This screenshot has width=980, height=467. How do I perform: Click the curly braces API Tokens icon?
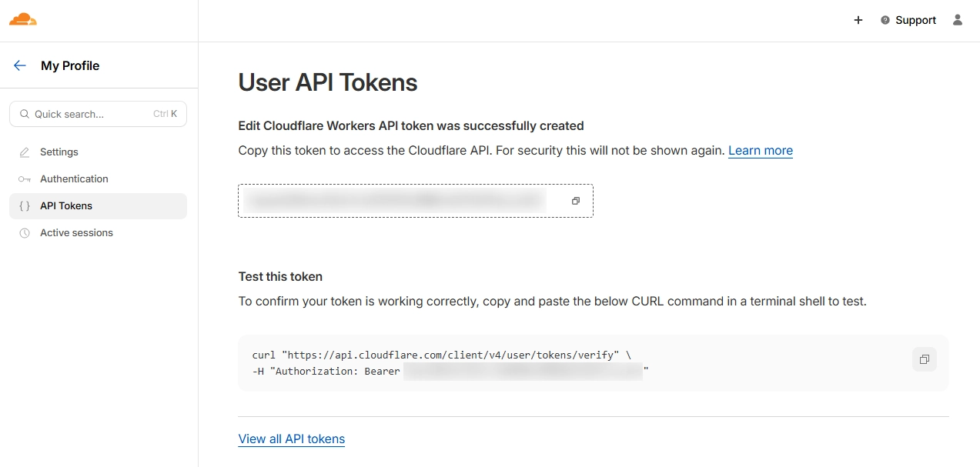25,206
